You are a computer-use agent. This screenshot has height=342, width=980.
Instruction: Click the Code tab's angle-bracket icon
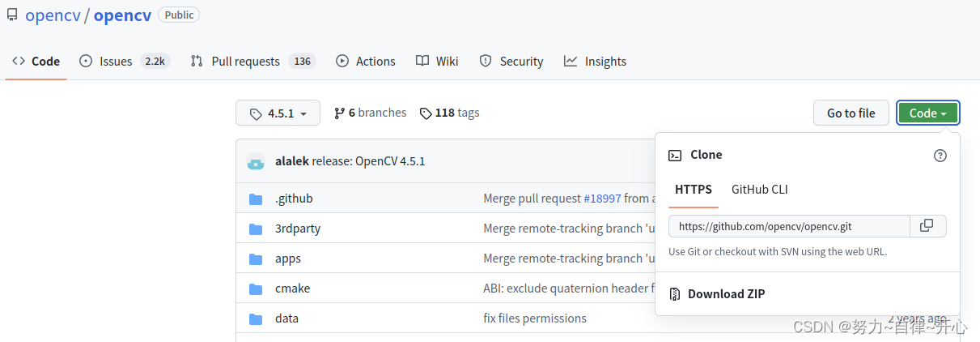coord(19,61)
